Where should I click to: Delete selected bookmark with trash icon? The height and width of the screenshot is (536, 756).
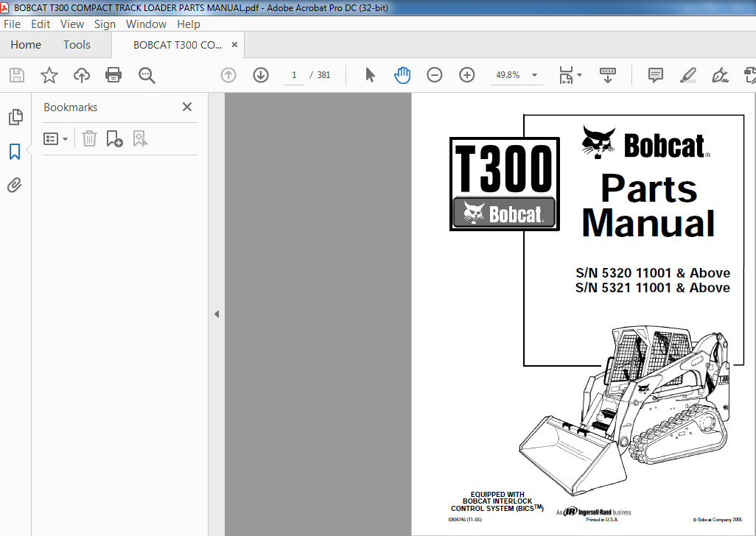click(89, 138)
